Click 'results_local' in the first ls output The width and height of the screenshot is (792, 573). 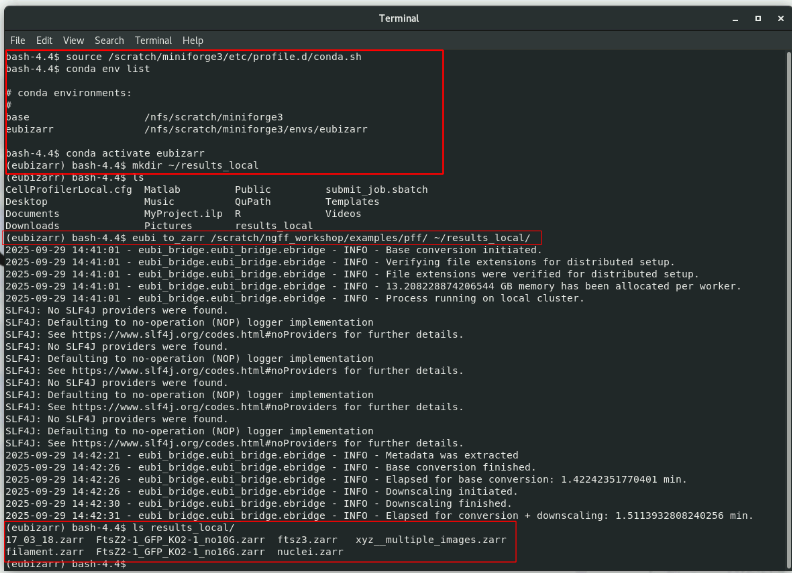(x=273, y=226)
